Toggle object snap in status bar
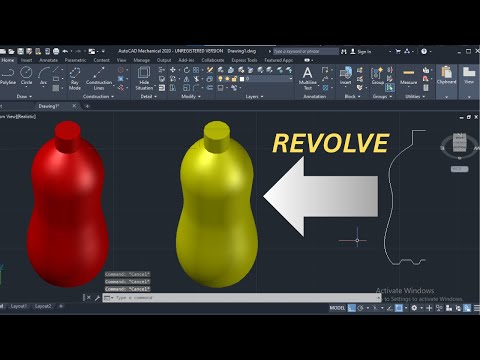 399,308
